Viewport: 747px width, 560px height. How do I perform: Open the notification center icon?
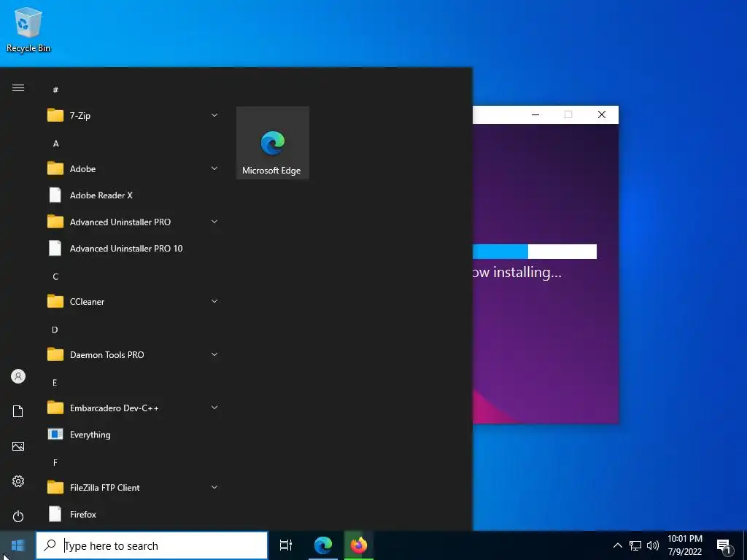(724, 546)
